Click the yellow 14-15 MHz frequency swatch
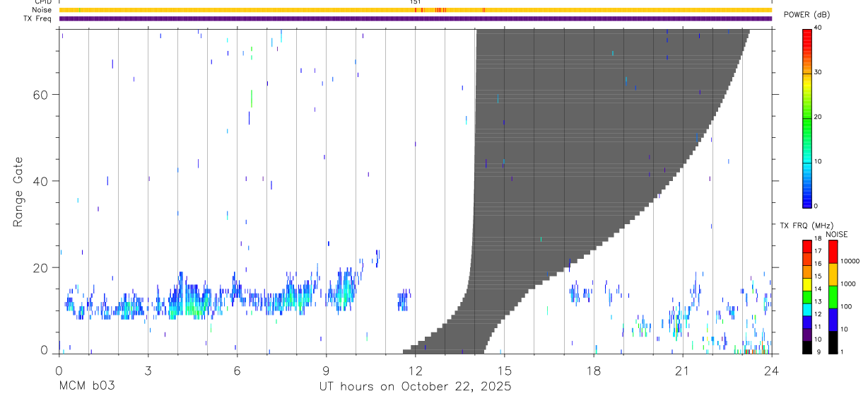868x401 pixels. point(807,284)
